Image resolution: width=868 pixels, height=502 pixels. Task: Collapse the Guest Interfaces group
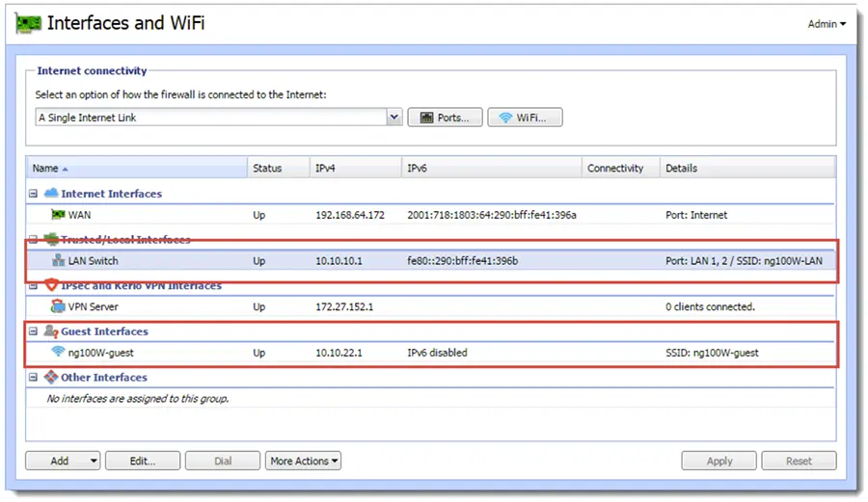click(33, 331)
